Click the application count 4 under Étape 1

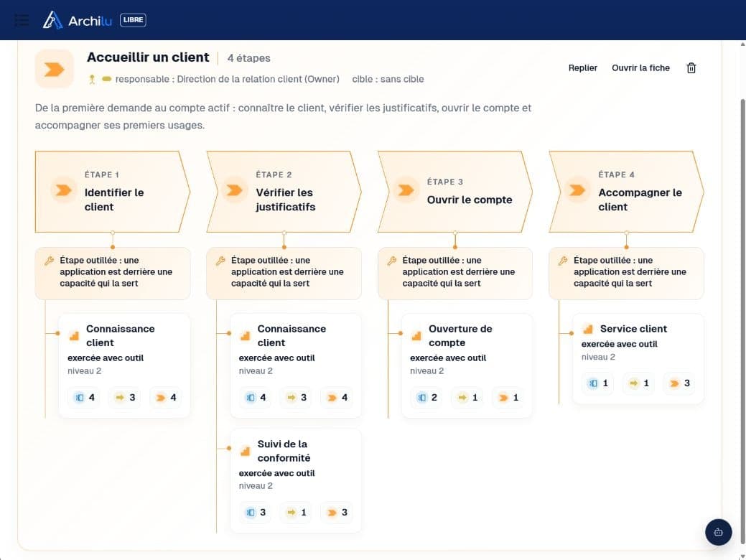click(x=84, y=397)
